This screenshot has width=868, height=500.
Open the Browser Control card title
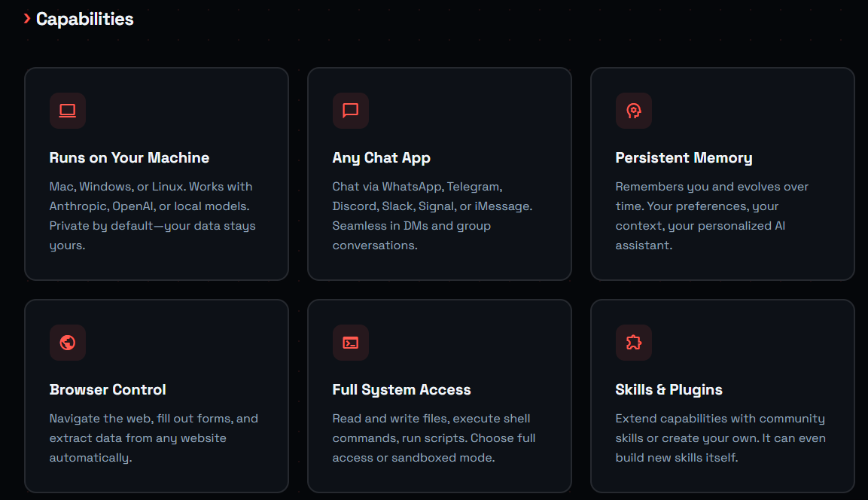[108, 389]
